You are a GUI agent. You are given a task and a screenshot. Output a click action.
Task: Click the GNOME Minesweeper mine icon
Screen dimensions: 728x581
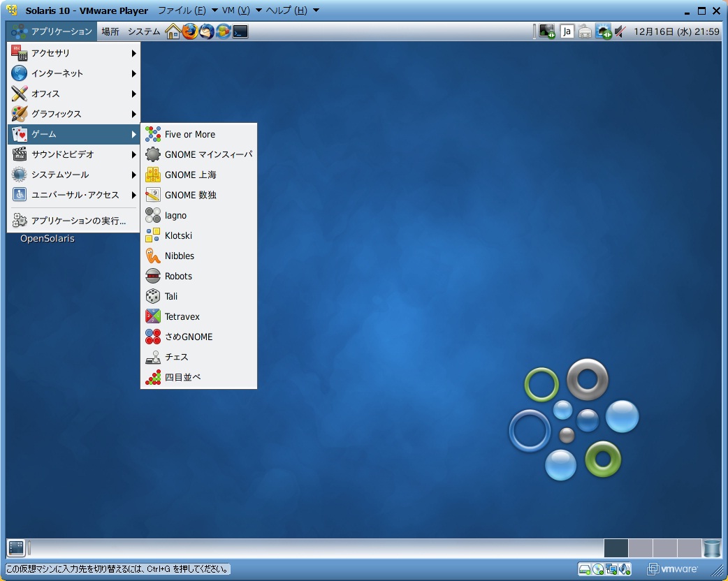pyautogui.click(x=153, y=154)
